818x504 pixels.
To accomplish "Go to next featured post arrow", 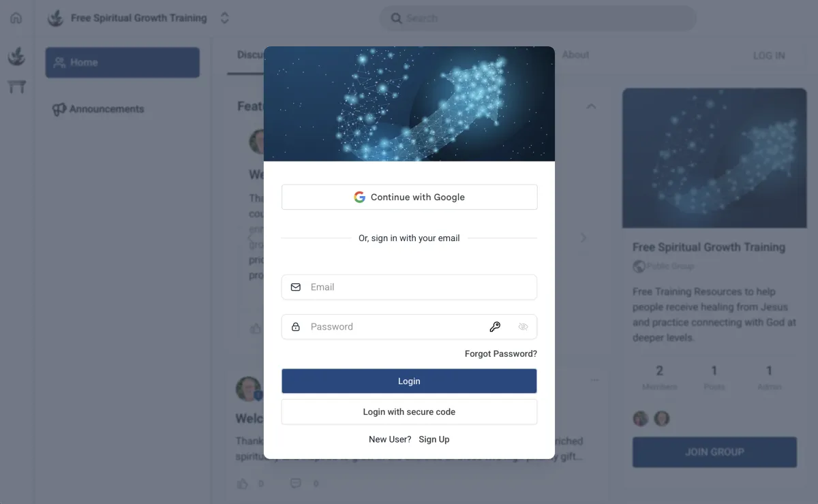I will click(584, 238).
